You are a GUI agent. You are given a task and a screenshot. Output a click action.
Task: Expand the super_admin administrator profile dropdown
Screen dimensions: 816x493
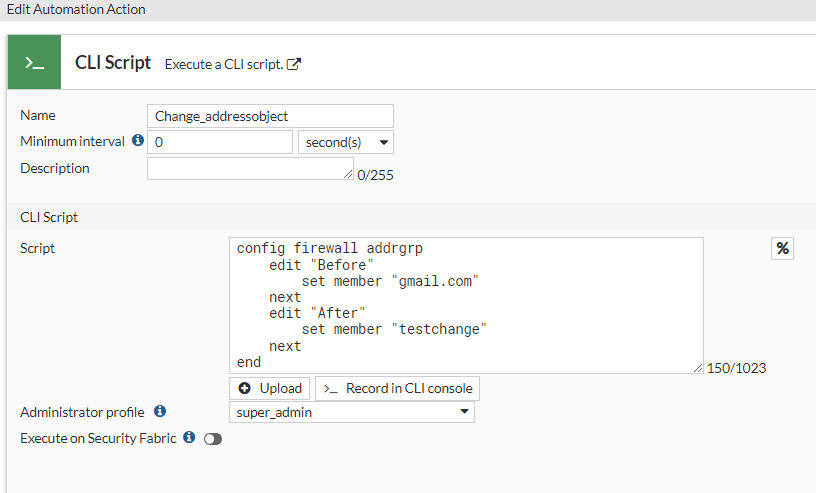click(x=352, y=412)
